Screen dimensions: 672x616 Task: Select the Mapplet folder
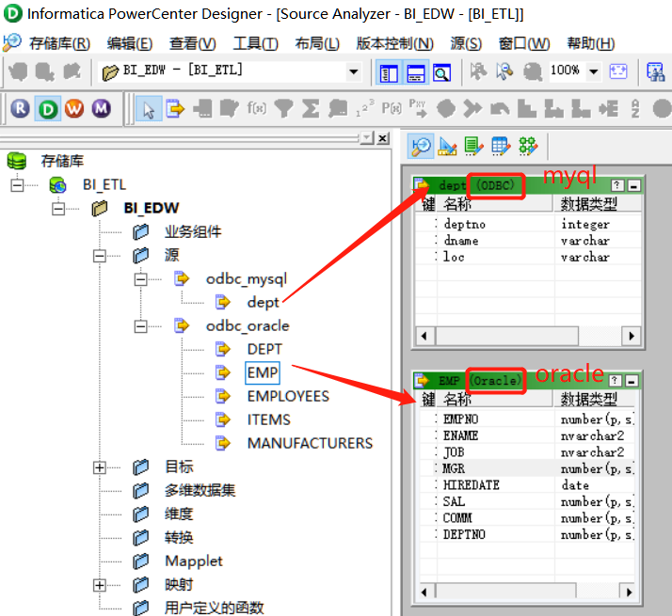194,561
